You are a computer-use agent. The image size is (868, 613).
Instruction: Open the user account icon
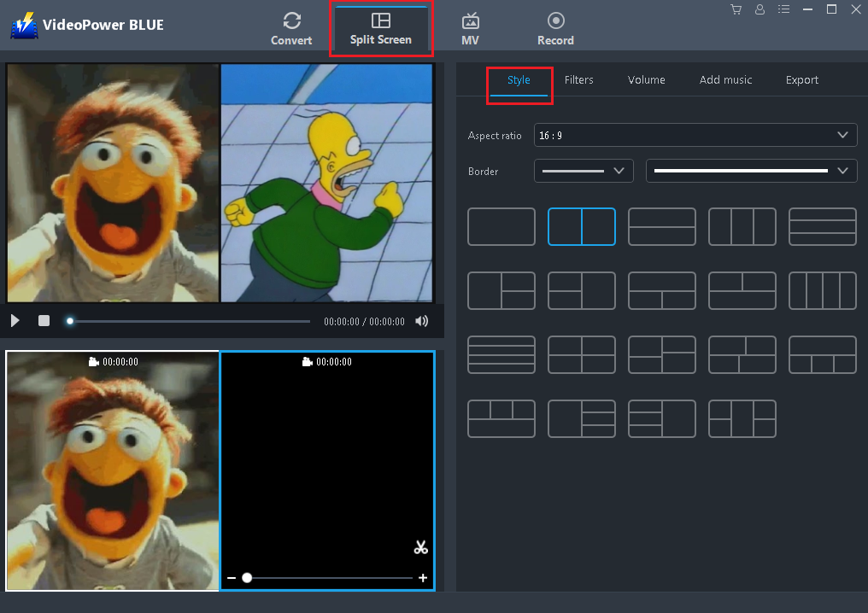point(759,9)
